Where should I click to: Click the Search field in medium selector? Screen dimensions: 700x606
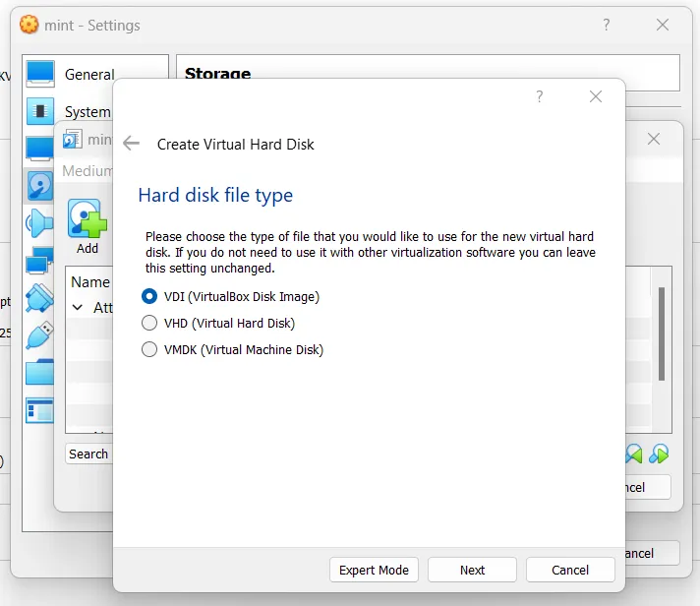coord(89,454)
